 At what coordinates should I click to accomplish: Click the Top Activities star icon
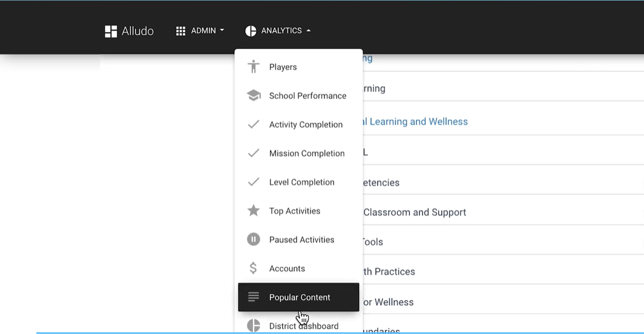tap(254, 211)
